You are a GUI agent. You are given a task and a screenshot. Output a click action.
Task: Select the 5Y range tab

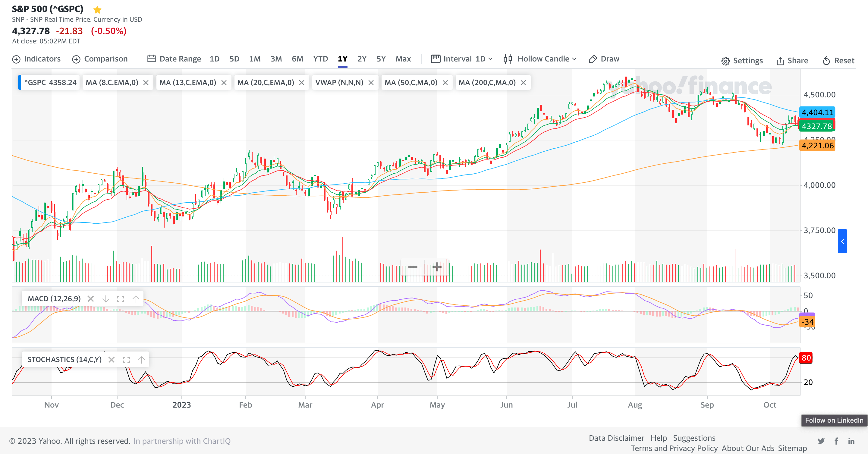tap(381, 59)
